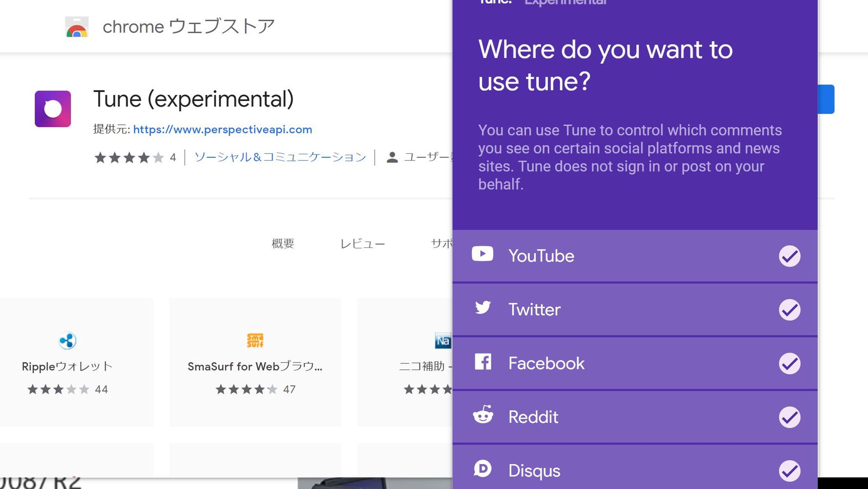Click the Twitter bird icon in Tune popup

click(x=482, y=308)
